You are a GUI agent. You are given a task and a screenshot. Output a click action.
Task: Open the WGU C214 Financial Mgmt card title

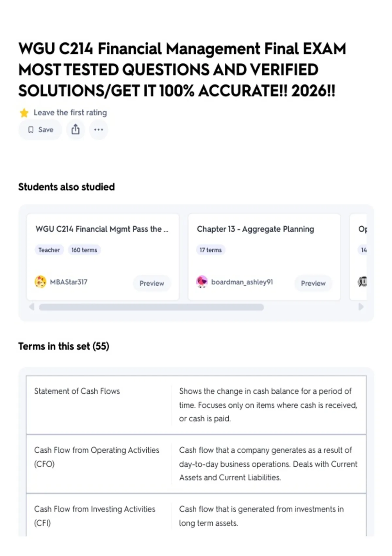pyautogui.click(x=102, y=229)
